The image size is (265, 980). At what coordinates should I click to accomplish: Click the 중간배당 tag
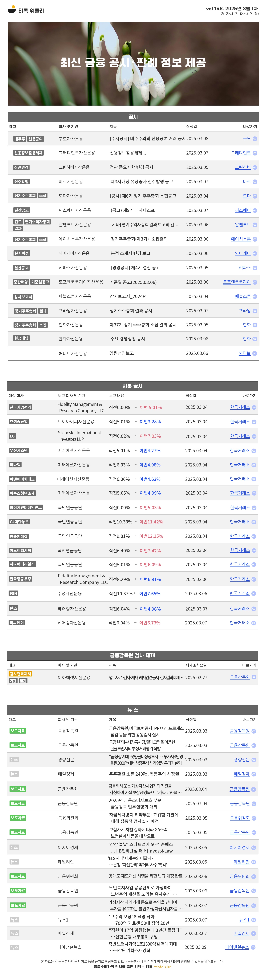(21, 282)
